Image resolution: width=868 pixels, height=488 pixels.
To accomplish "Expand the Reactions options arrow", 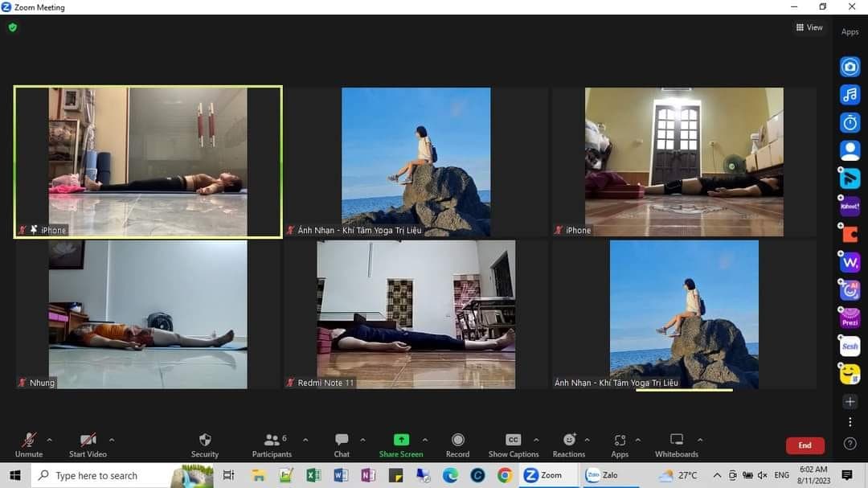I will click(x=587, y=440).
